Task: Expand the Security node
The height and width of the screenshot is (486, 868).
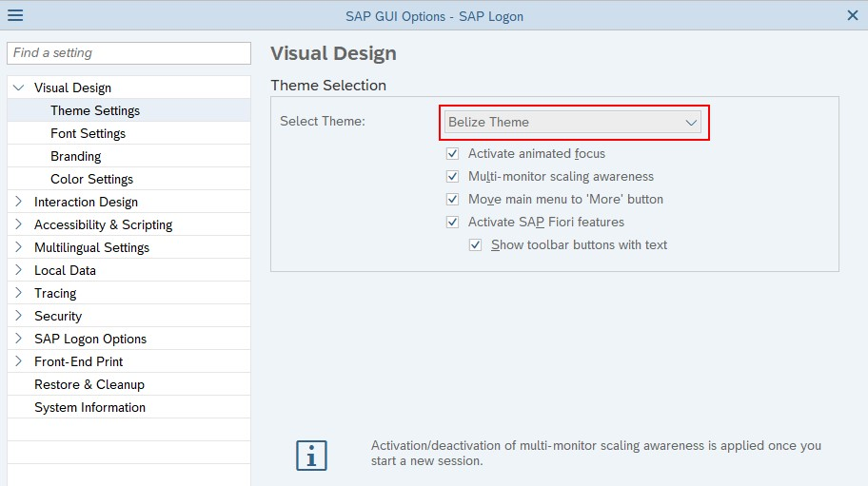Action: (18, 316)
